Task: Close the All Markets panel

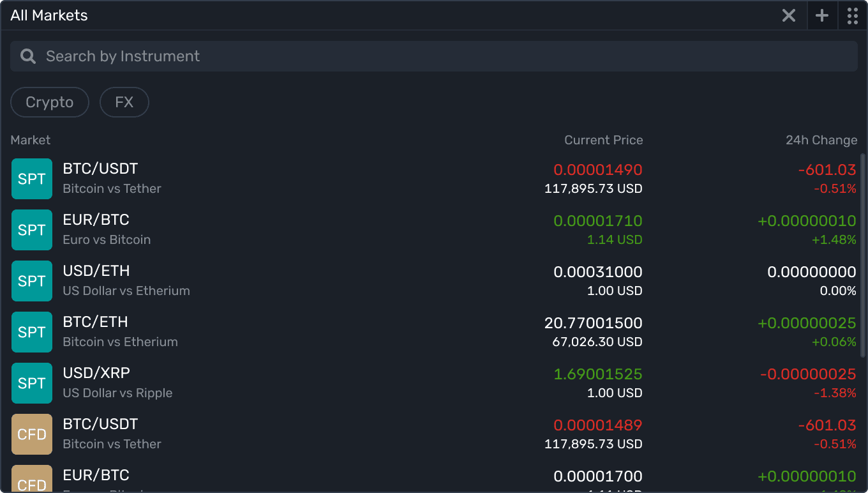Action: [788, 15]
